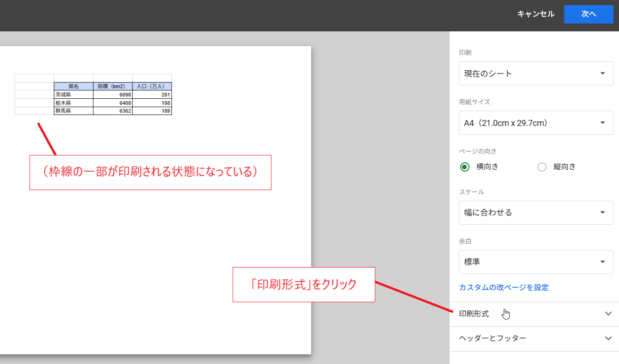Select the 群馬県 cell in the preview table
The image size is (619, 364).
73,111
